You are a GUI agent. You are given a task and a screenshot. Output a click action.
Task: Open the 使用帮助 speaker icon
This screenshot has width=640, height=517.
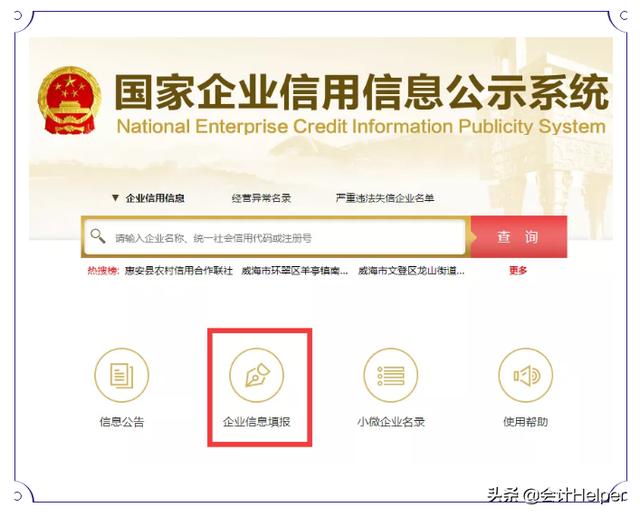click(525, 375)
